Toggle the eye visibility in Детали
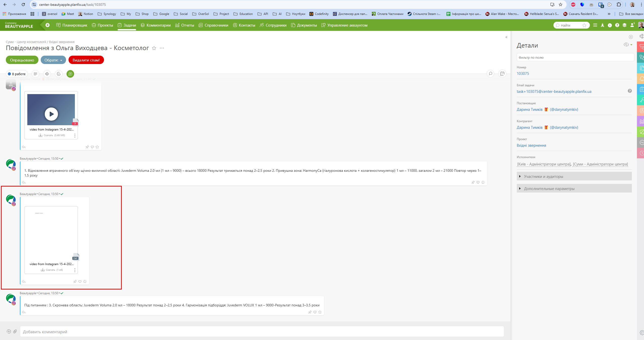644x340 pixels. coord(626,45)
